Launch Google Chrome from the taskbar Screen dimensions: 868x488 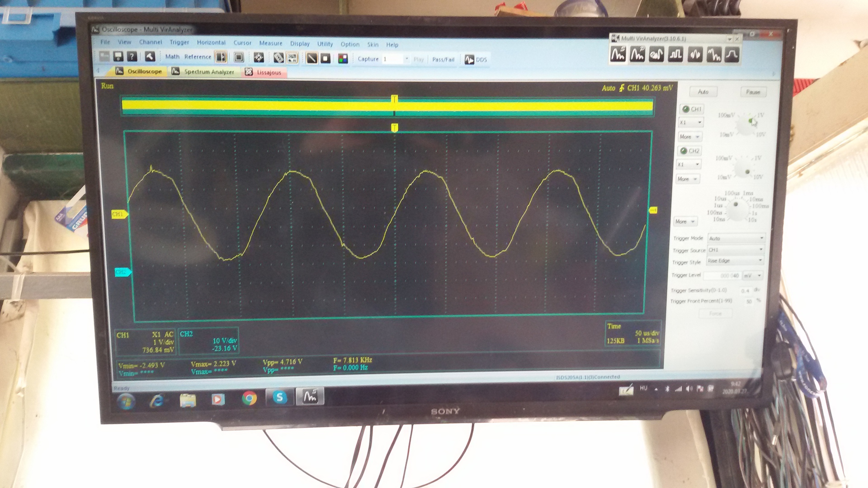tap(249, 398)
